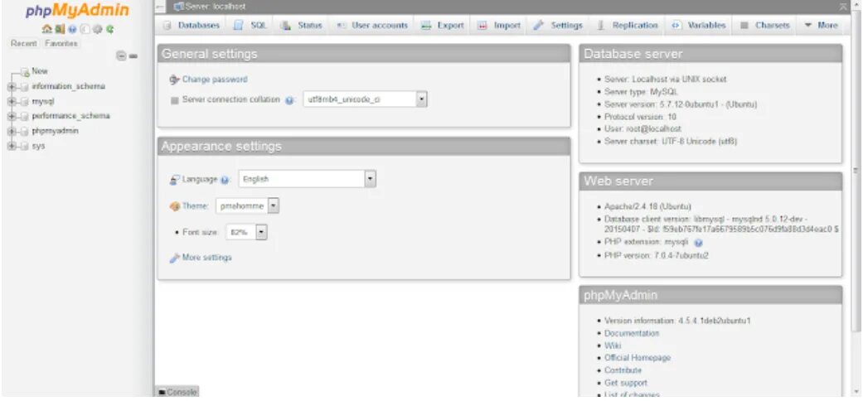Click the Get support link

coord(626,383)
